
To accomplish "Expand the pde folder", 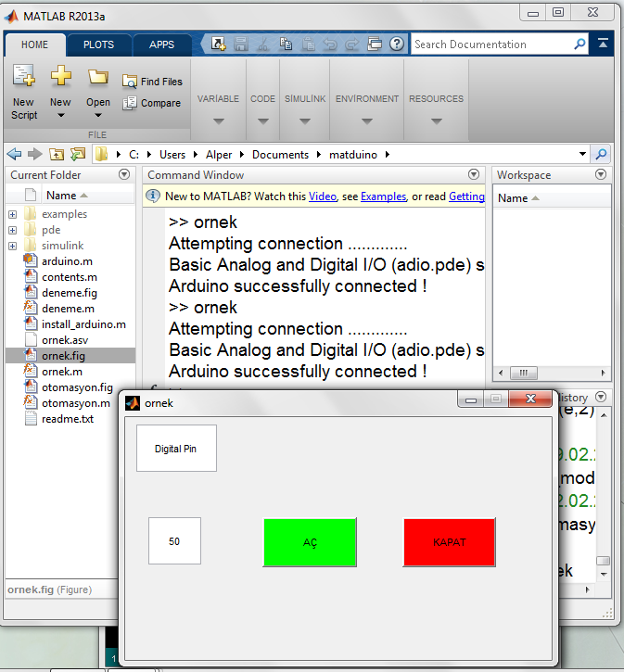I will tap(12, 230).
